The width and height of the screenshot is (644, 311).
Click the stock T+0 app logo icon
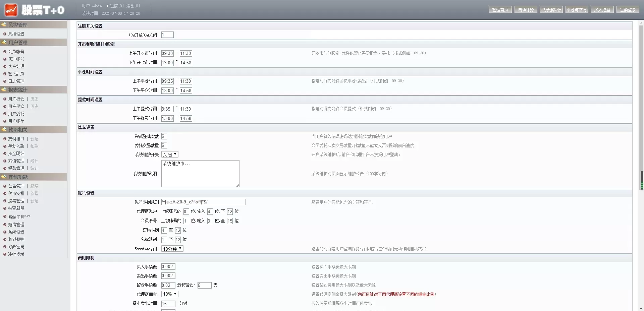(11, 10)
